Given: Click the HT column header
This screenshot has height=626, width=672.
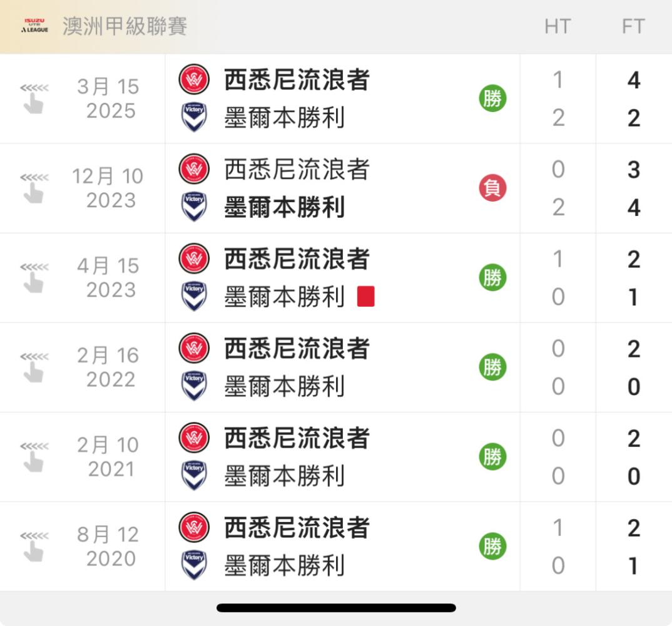Looking at the screenshot, I should tap(557, 26).
